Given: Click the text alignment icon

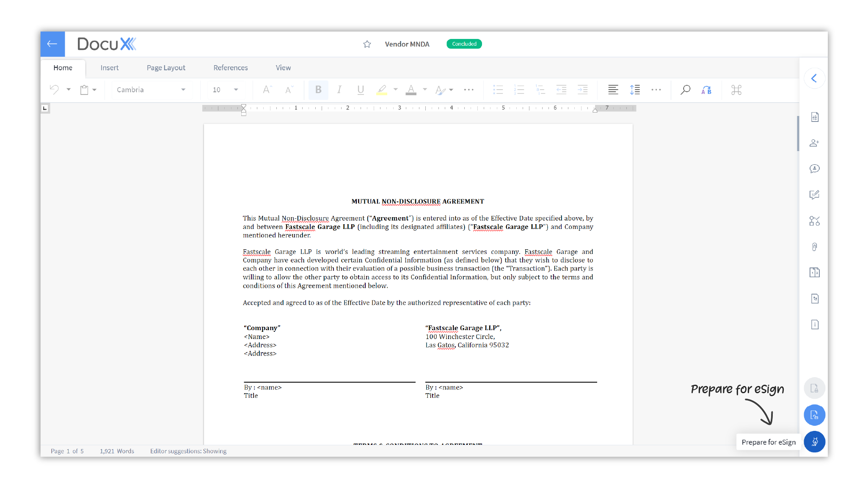Looking at the screenshot, I should pyautogui.click(x=613, y=90).
